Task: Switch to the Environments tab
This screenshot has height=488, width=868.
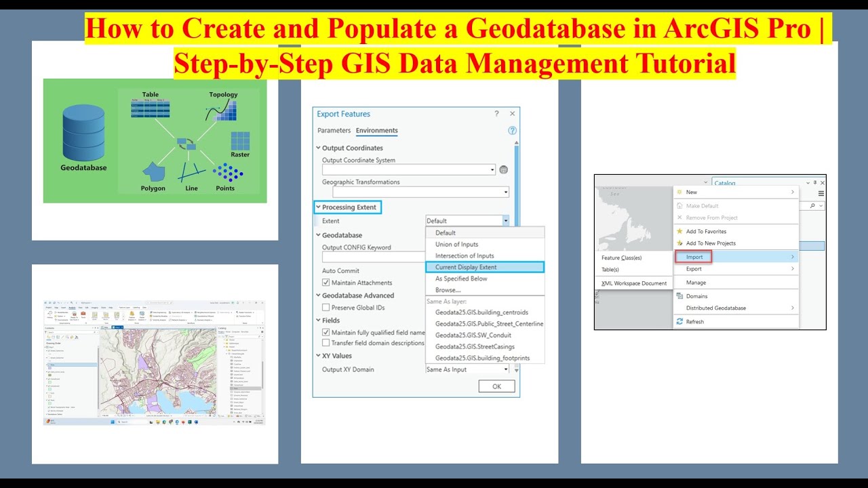Action: [377, 131]
